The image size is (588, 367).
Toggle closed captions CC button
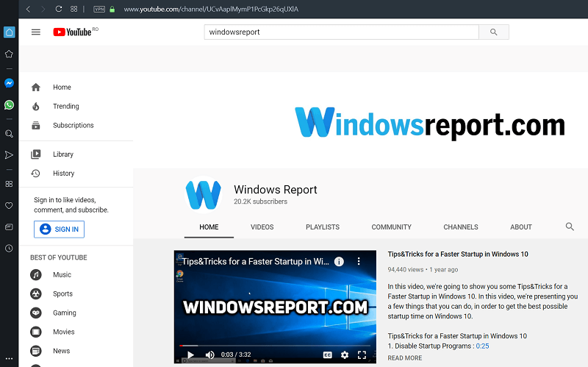tap(327, 354)
